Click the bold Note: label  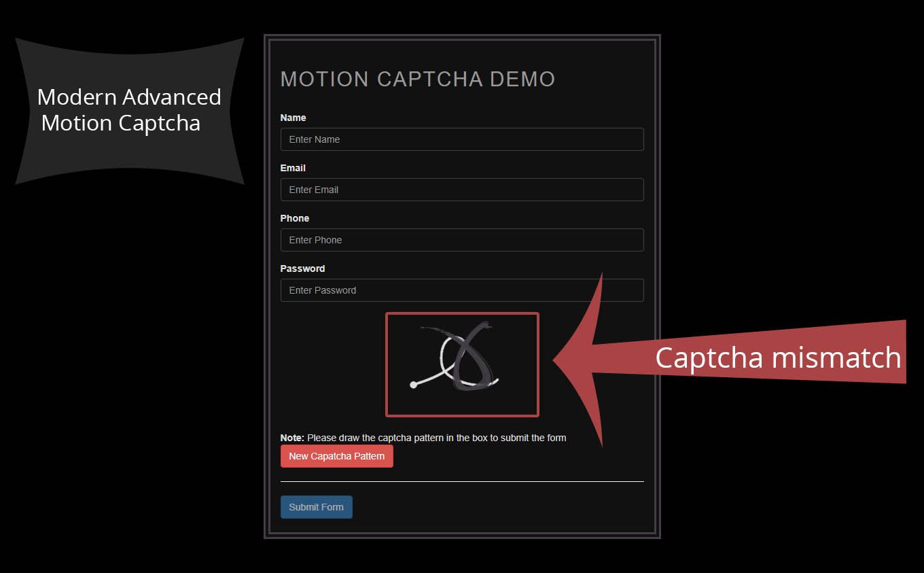pos(292,438)
